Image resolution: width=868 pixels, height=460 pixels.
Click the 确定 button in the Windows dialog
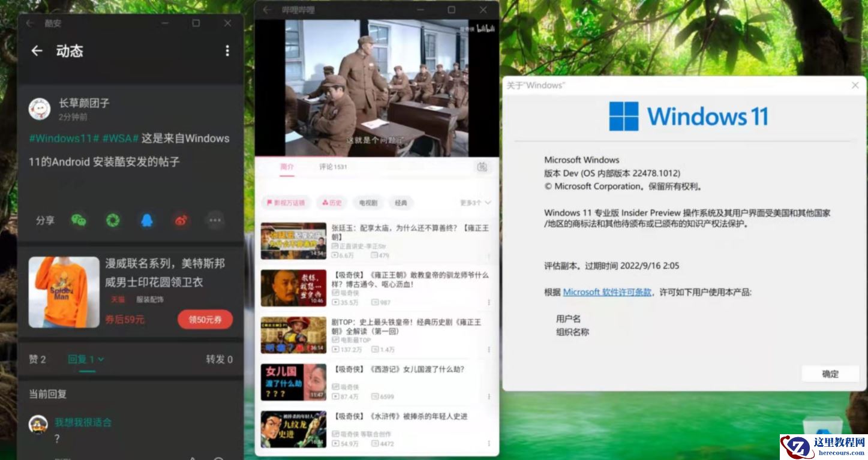coord(830,374)
